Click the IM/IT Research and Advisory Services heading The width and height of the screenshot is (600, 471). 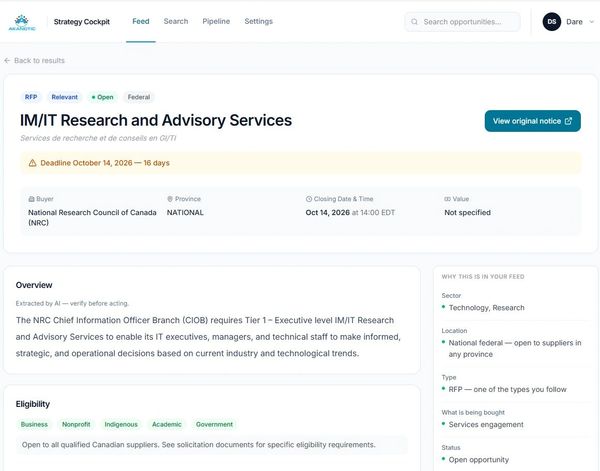coord(156,120)
